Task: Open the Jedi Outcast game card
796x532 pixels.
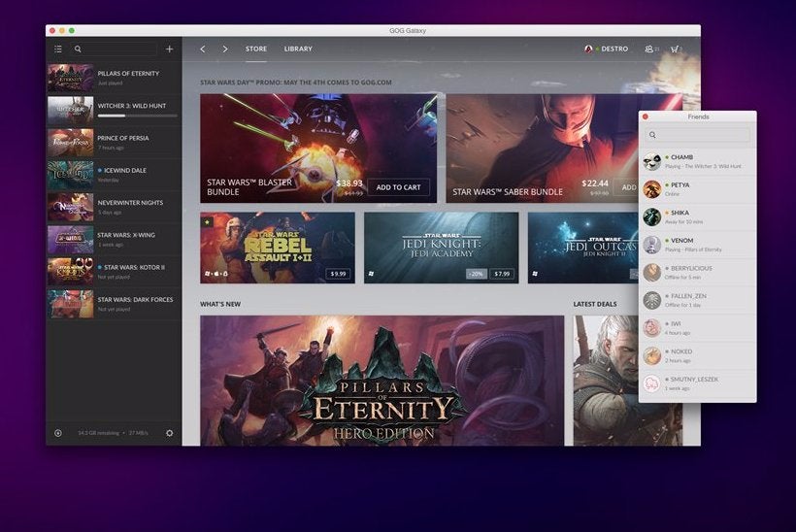Action: tap(582, 248)
